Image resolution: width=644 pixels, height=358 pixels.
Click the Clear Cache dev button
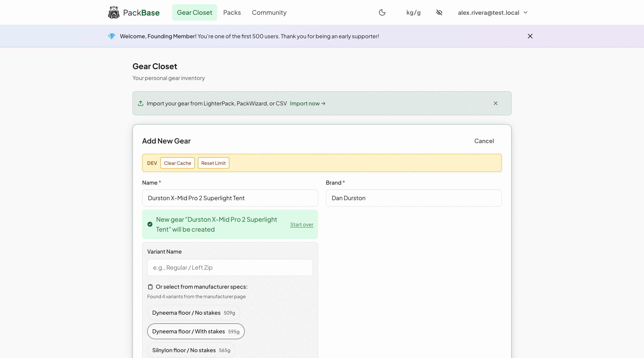[x=178, y=163]
